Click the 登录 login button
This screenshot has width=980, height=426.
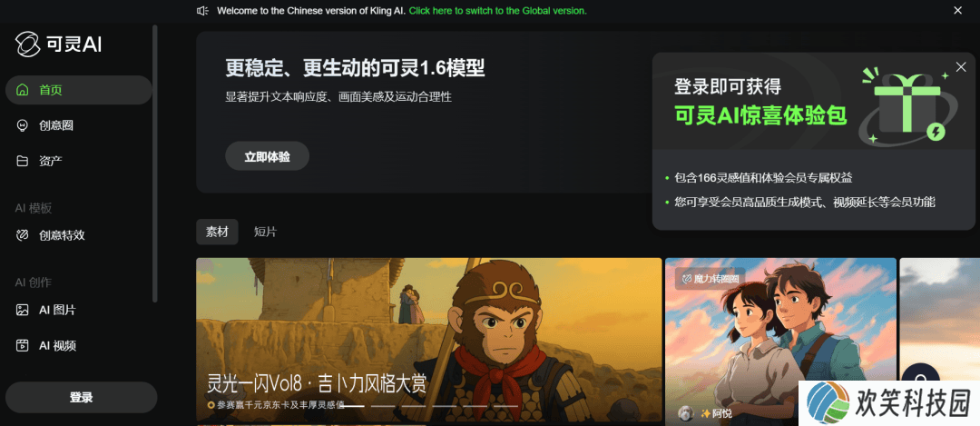click(82, 397)
